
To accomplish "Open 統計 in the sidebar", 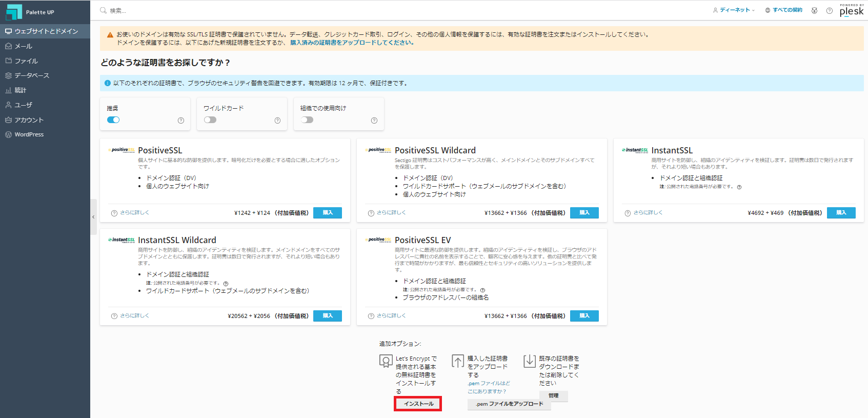I will click(45, 90).
